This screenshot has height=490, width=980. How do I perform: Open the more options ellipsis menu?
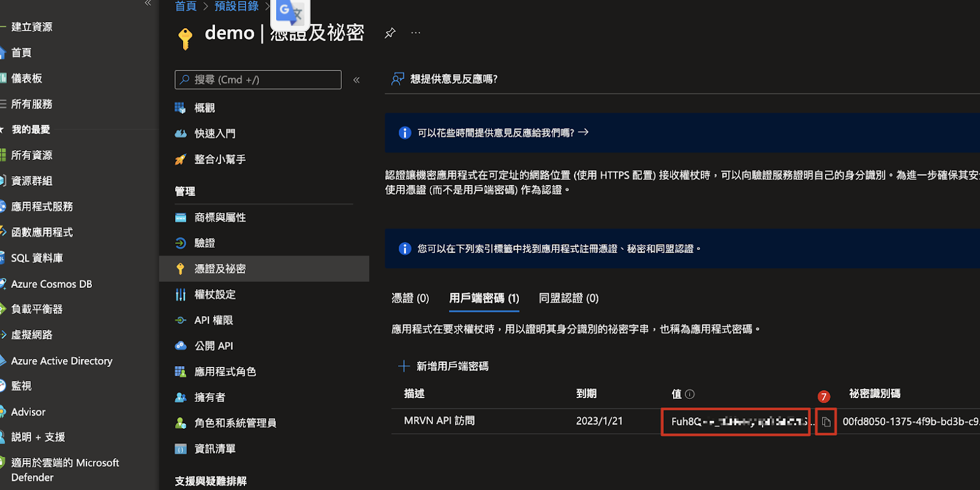[x=416, y=33]
